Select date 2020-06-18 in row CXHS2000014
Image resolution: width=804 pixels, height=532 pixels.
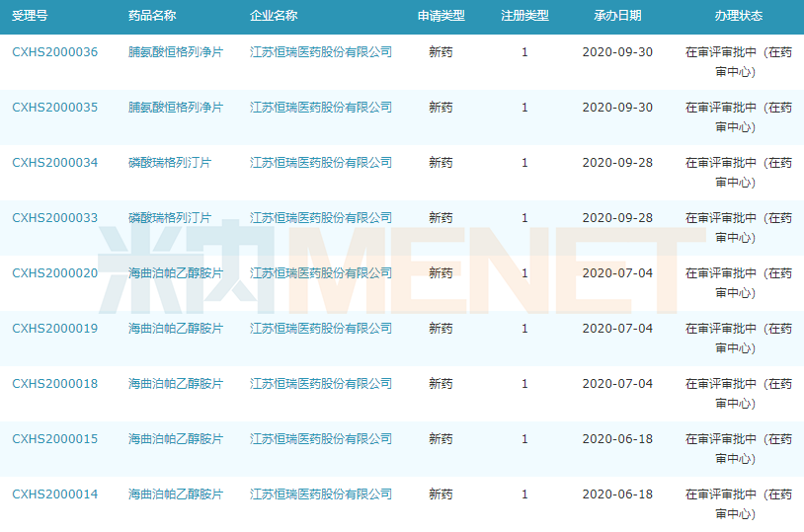(x=617, y=494)
